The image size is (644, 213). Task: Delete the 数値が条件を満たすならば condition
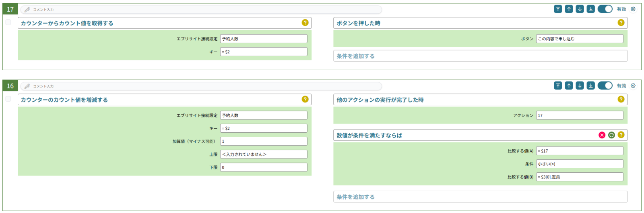click(602, 135)
